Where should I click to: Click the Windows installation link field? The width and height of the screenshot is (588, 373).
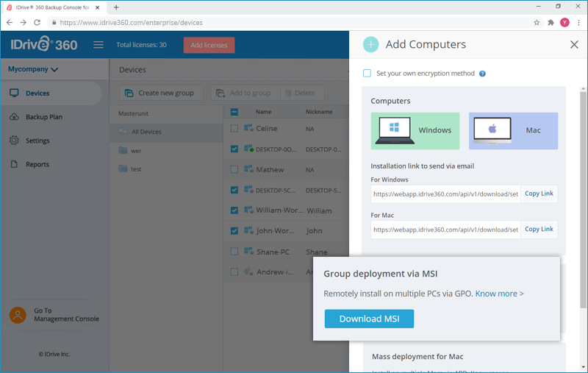pos(445,194)
